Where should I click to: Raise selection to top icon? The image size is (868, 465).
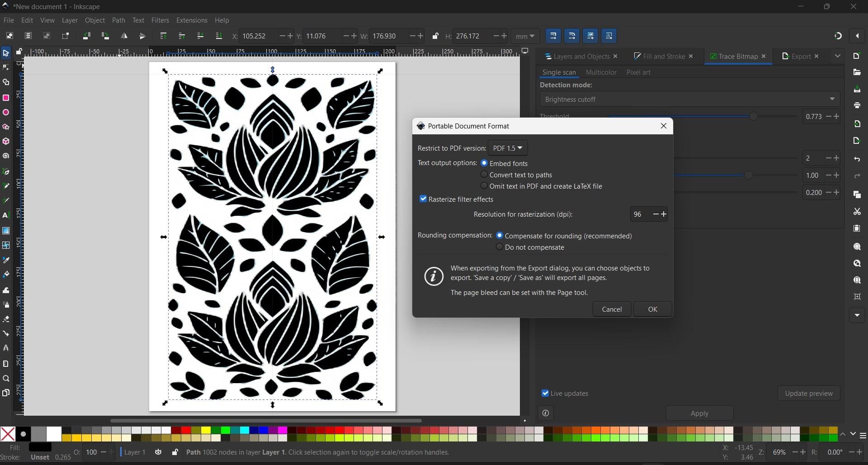pyautogui.click(x=163, y=36)
